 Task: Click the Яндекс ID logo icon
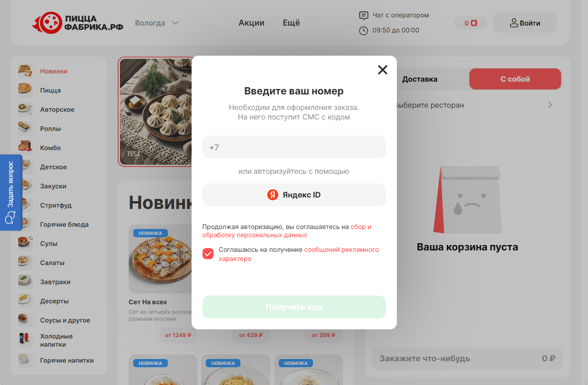tap(273, 195)
